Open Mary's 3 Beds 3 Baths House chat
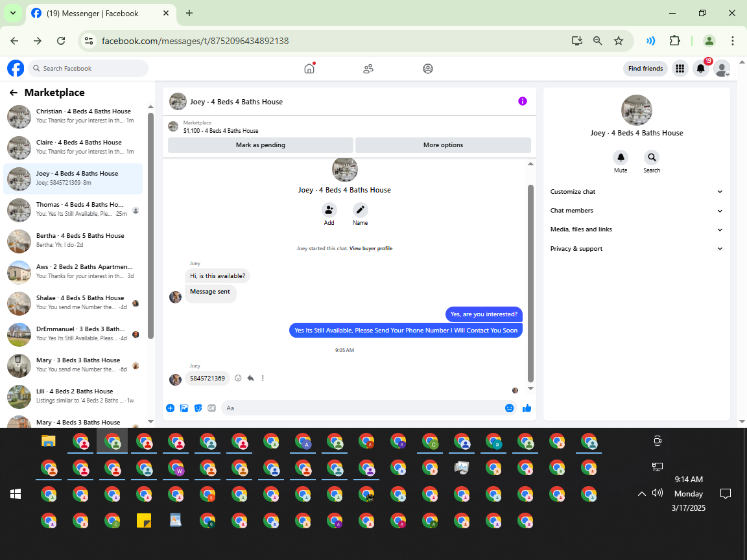Screen dimensions: 747x560 point(73,366)
